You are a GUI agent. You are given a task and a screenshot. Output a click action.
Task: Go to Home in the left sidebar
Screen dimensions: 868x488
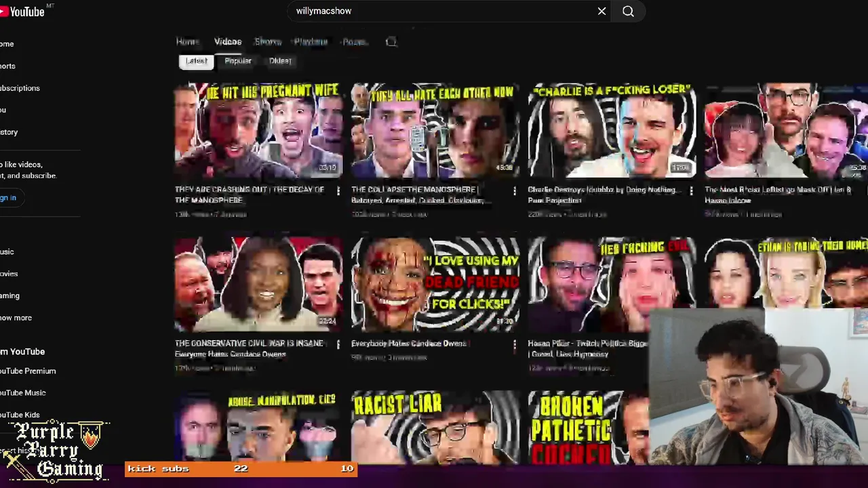(x=7, y=44)
